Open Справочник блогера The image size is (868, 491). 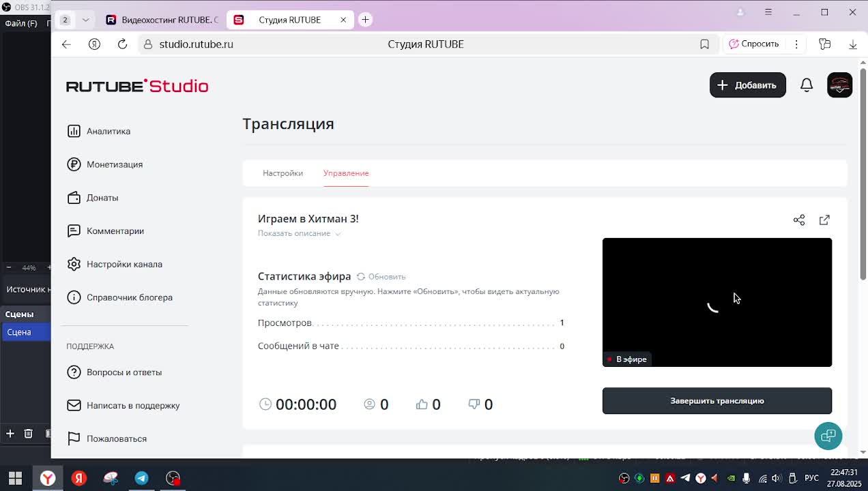[119, 297]
